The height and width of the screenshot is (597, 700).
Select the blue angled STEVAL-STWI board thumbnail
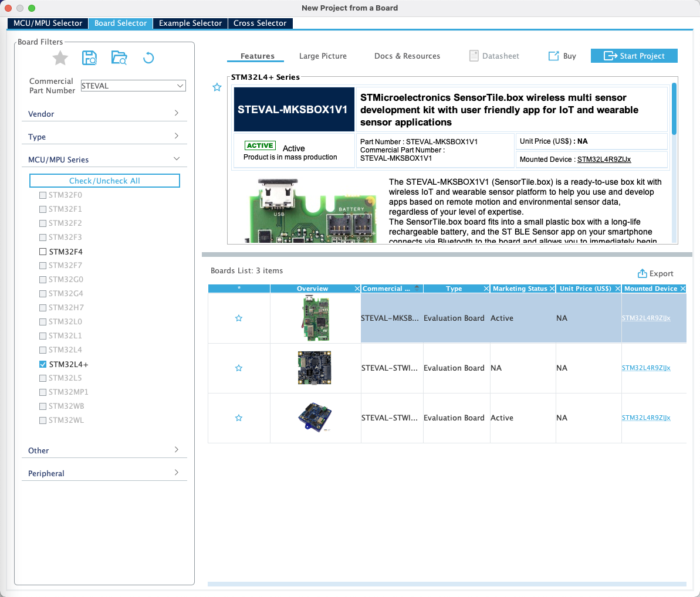coord(315,418)
